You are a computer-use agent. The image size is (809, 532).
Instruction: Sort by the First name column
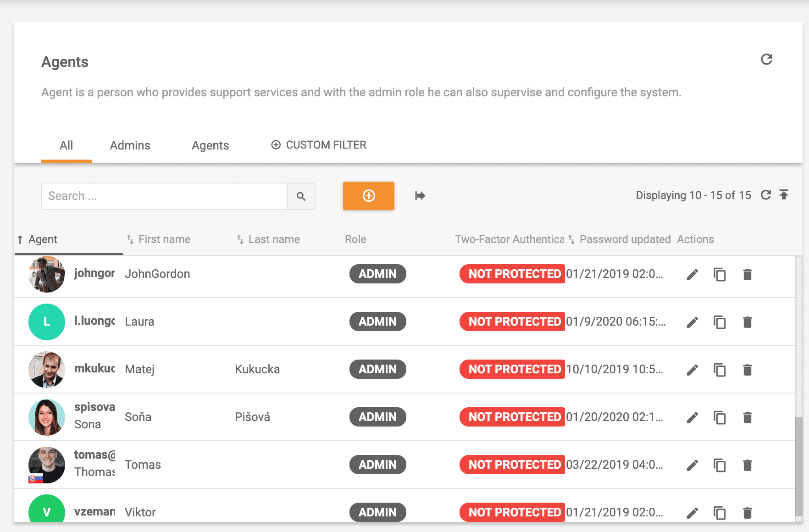pos(164,239)
